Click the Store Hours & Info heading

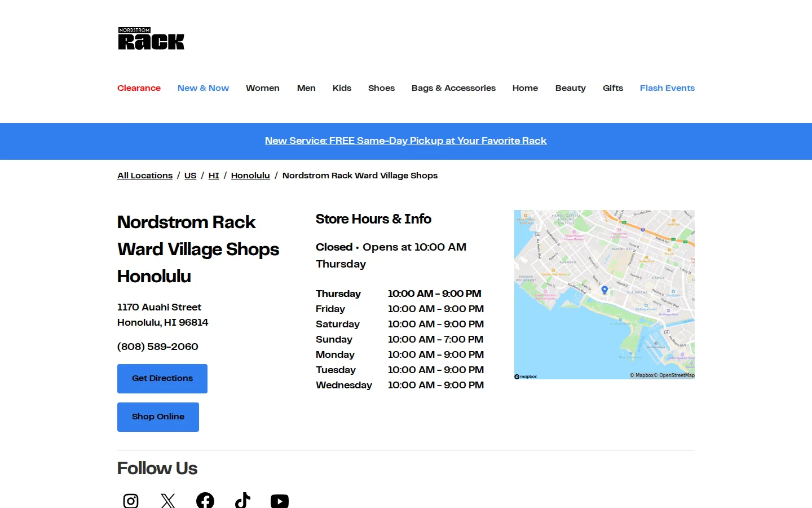(373, 219)
